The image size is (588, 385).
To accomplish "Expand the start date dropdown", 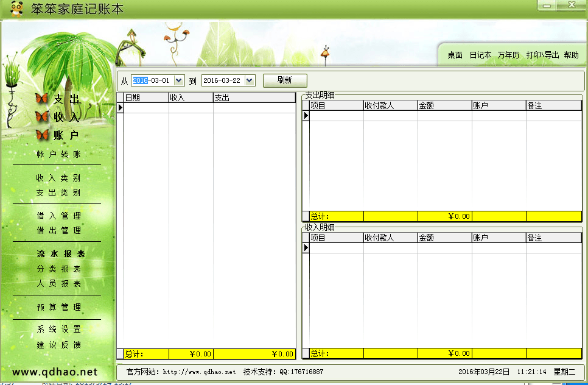I will coord(178,80).
